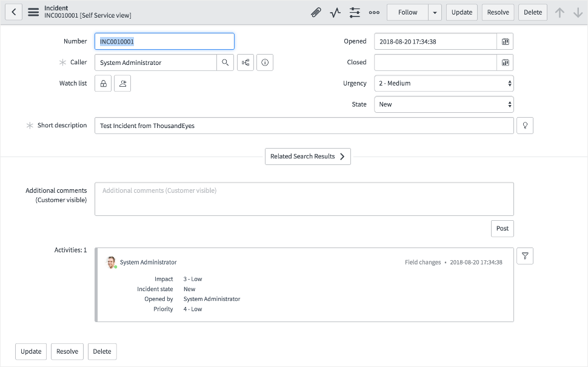
Task: Open the Urgency dropdown
Action: [x=444, y=84]
